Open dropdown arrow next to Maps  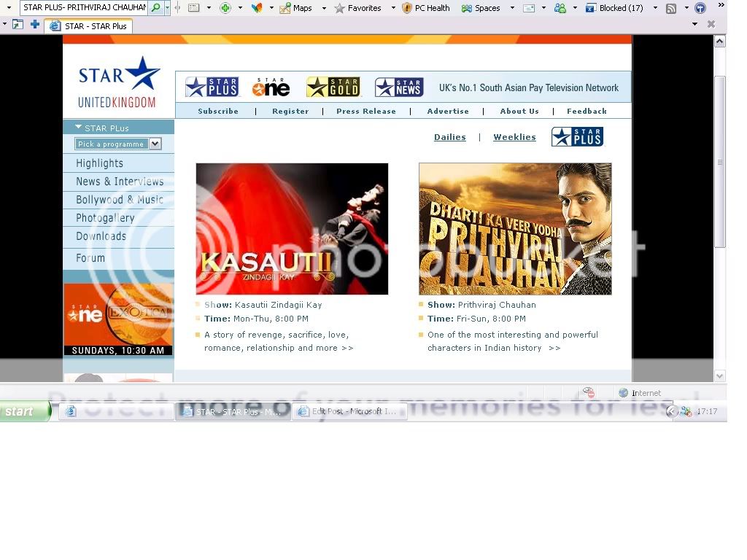point(325,8)
